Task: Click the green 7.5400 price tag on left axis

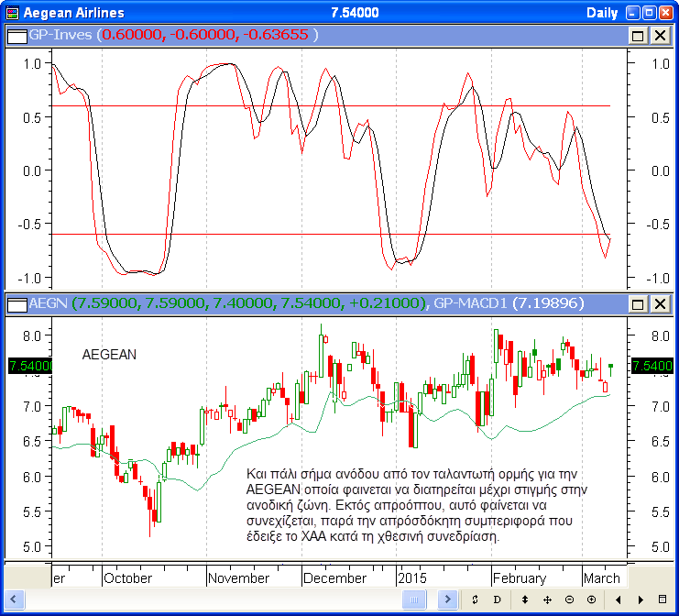Action: tap(30, 366)
